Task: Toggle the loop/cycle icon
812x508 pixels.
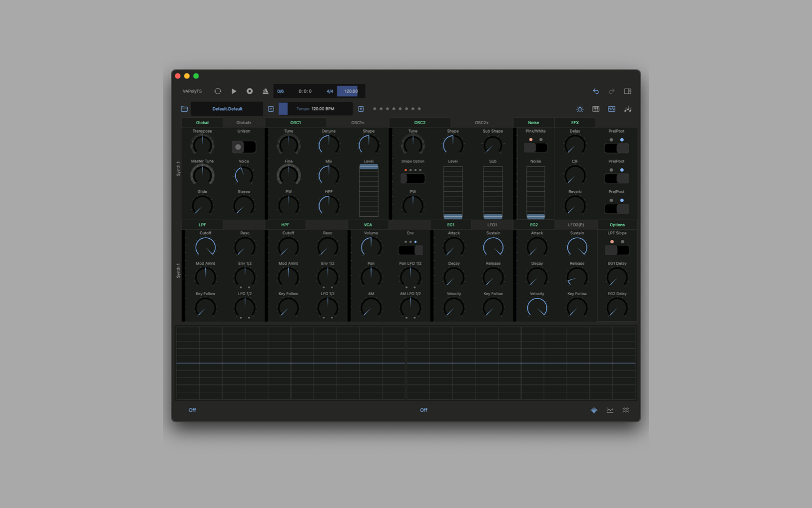Action: pyautogui.click(x=218, y=91)
